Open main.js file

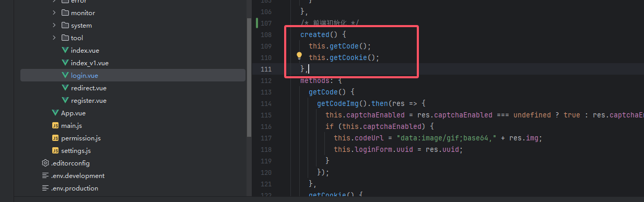point(72,125)
